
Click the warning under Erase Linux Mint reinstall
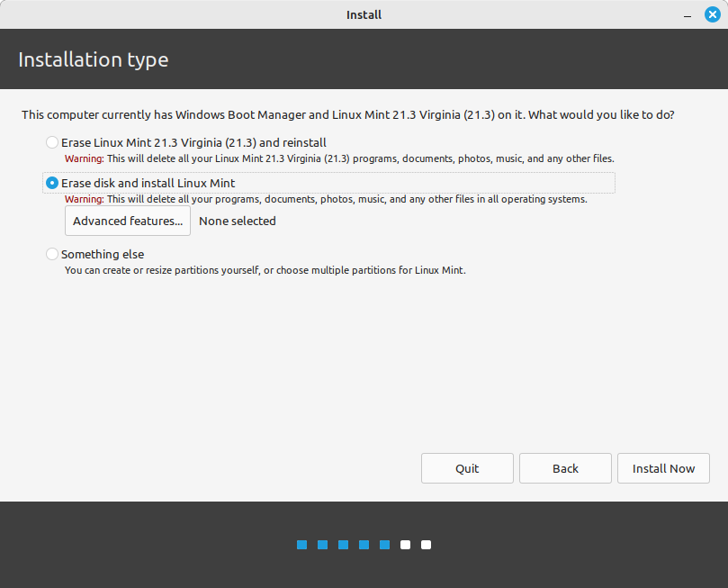pyautogui.click(x=339, y=158)
